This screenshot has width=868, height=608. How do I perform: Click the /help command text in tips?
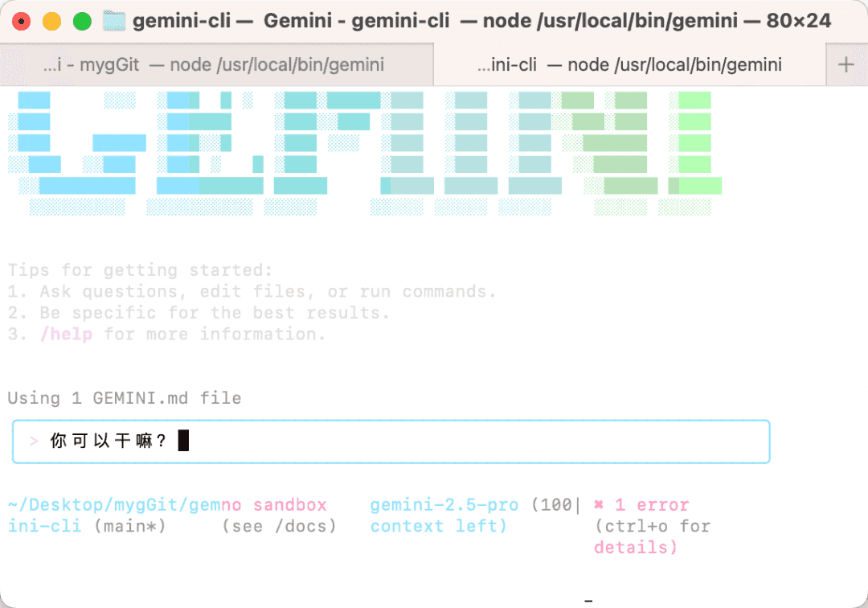(67, 335)
